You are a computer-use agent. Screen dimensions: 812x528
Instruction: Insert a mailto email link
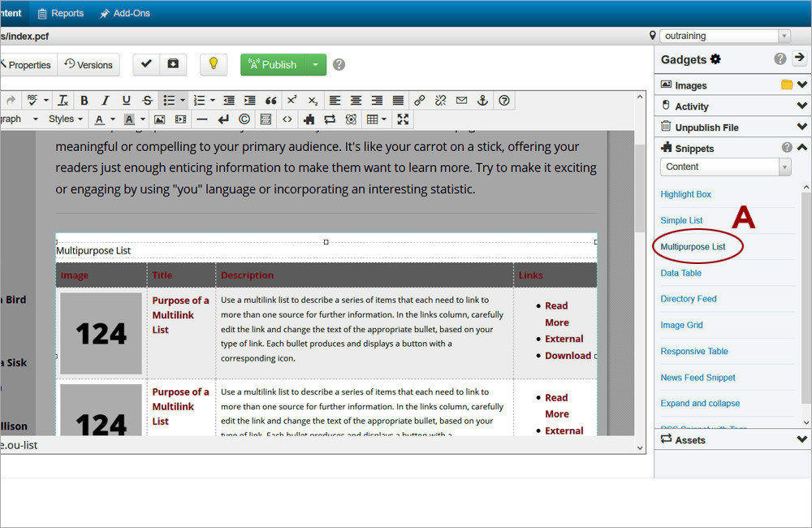point(461,101)
